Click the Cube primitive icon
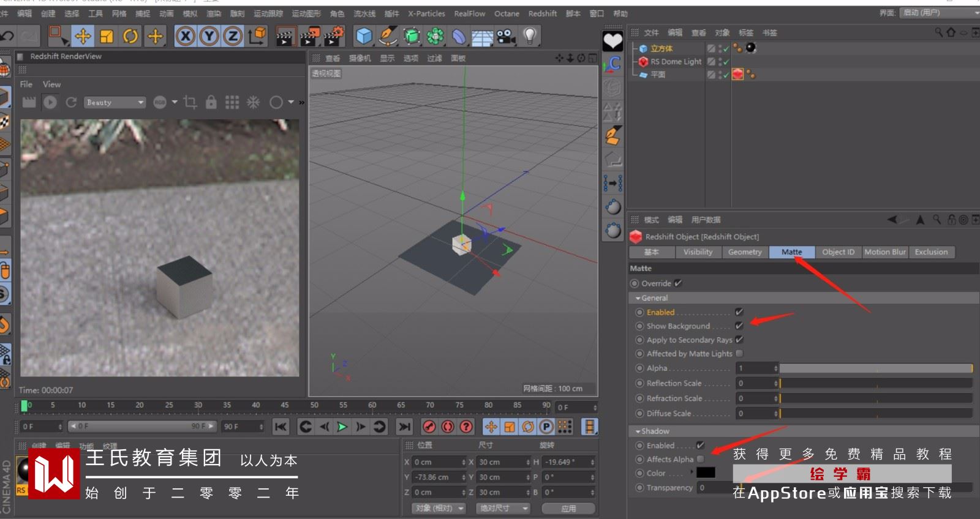Image resolution: width=980 pixels, height=519 pixels. point(364,37)
